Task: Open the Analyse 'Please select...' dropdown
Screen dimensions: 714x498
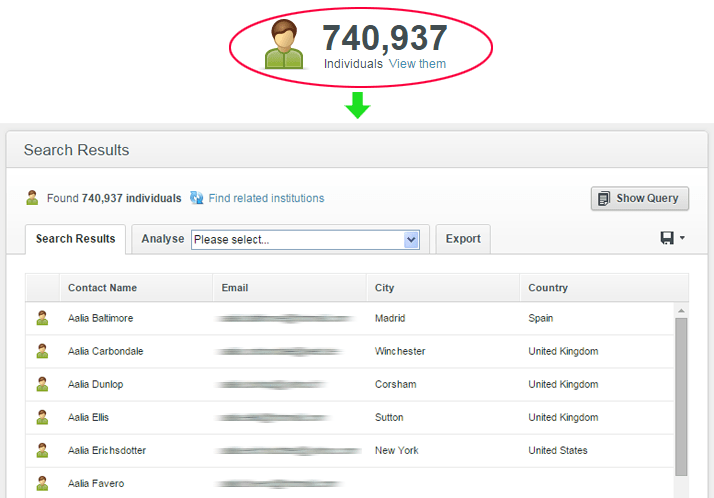Action: point(305,240)
